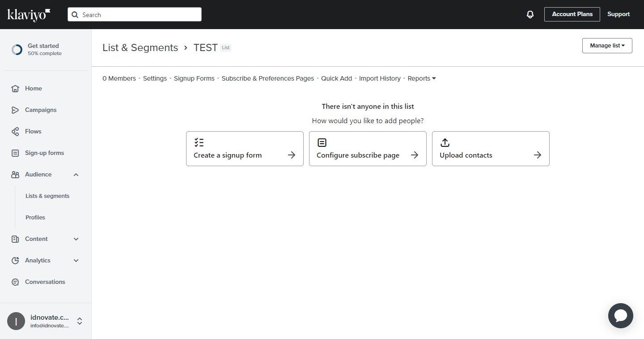
Task: Click the Upload contacts card
Action: pyautogui.click(x=490, y=149)
